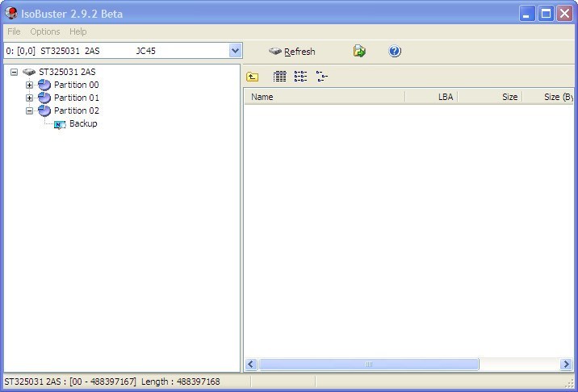Screen dimensions: 578x392
Task: Sort by the Name column header
Action: click(x=325, y=97)
